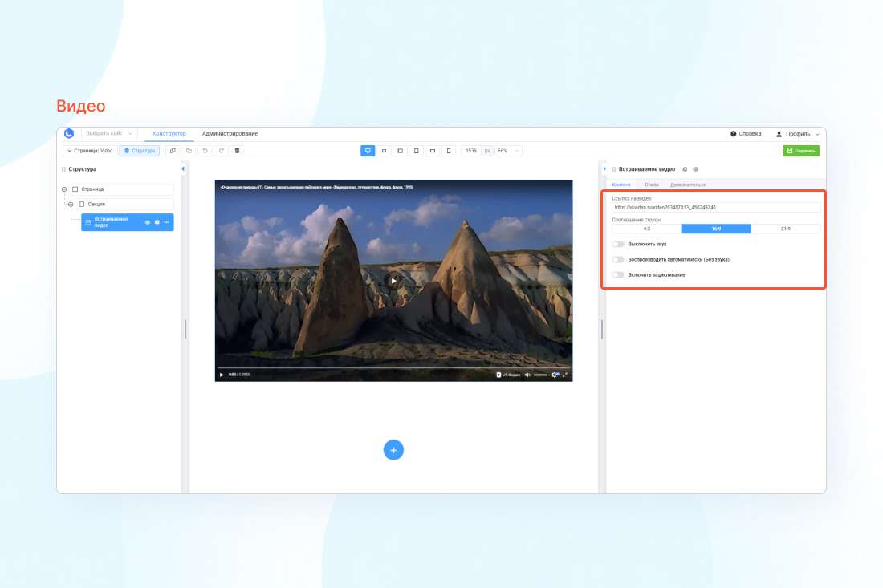This screenshot has height=588, width=883.
Task: Select the third viewport icon in the device row
Action: click(401, 151)
